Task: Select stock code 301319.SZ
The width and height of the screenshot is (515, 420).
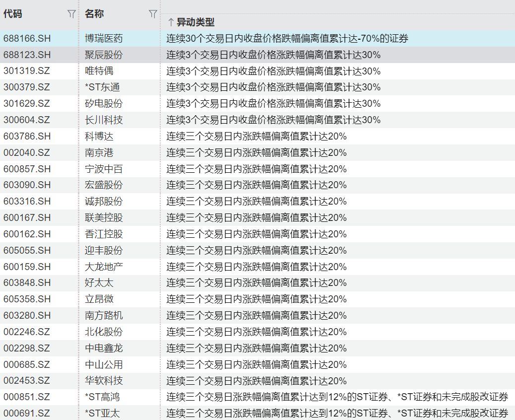Action: [27, 71]
